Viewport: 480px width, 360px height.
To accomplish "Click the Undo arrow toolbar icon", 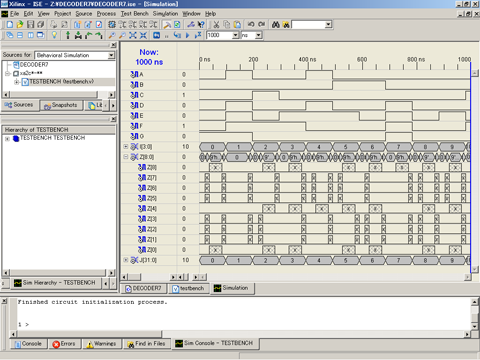I will pos(251,24).
